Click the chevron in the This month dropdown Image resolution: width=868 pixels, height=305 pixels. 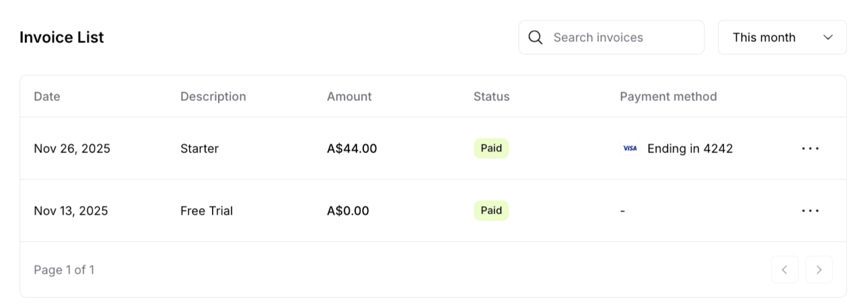click(x=828, y=37)
